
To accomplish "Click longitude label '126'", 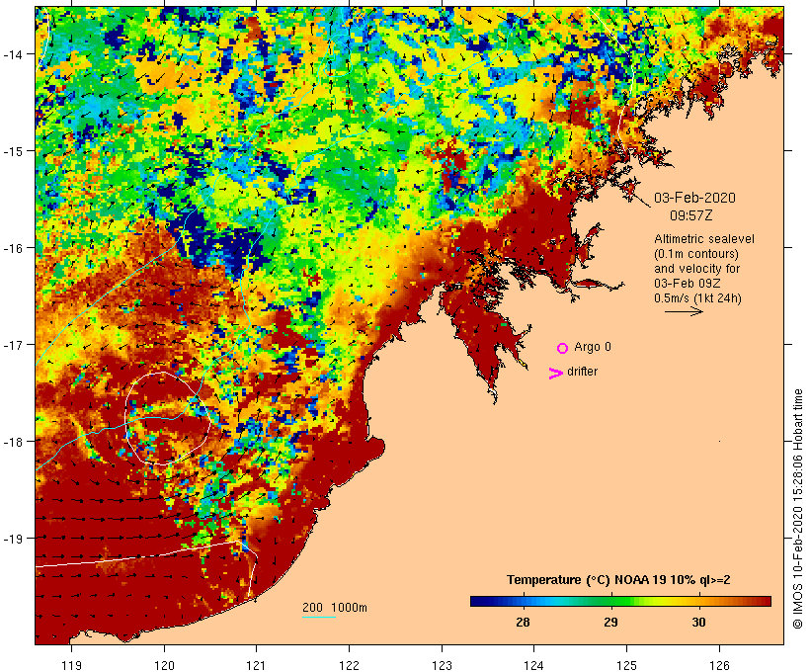I will 719,665.
